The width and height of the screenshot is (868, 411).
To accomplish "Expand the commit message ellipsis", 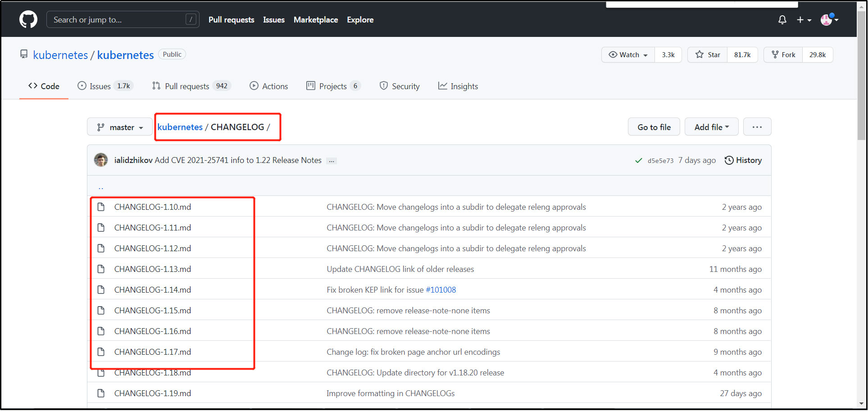I will pyautogui.click(x=332, y=161).
